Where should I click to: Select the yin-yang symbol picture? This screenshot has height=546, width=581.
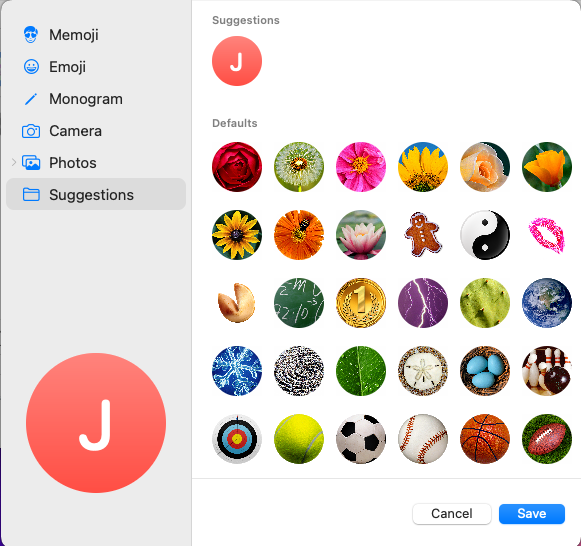coord(485,235)
